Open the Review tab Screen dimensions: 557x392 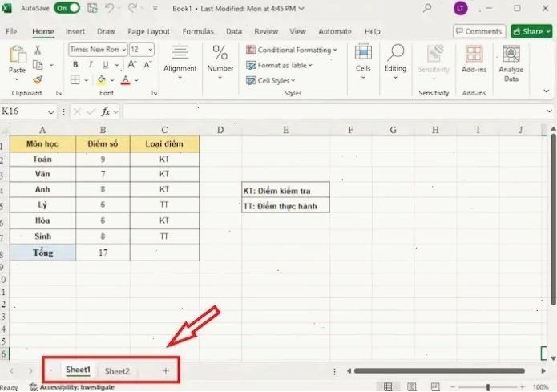(266, 31)
